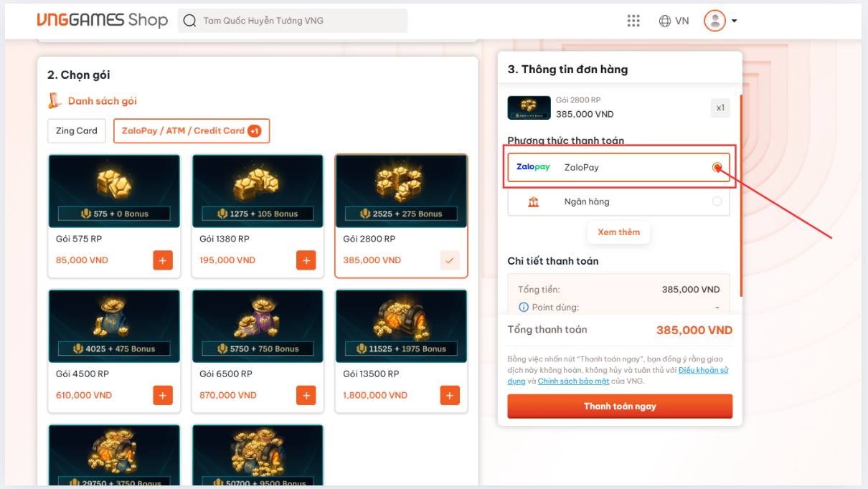Open the apps grid icon
Viewport: 868px width, 489px height.
point(633,21)
